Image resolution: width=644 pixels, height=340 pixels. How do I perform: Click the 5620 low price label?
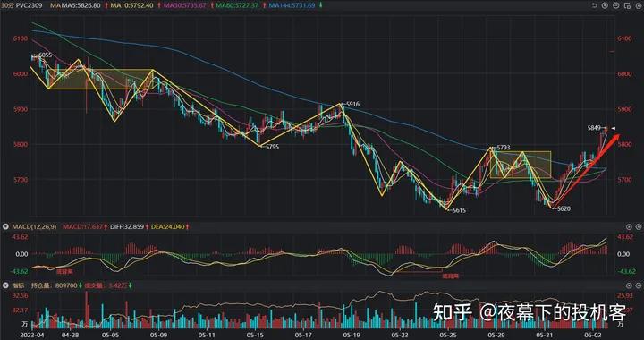[x=563, y=208]
